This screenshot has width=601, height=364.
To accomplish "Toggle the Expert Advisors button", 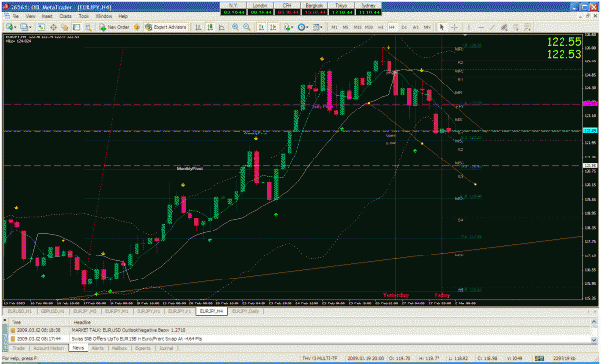I will [x=165, y=27].
